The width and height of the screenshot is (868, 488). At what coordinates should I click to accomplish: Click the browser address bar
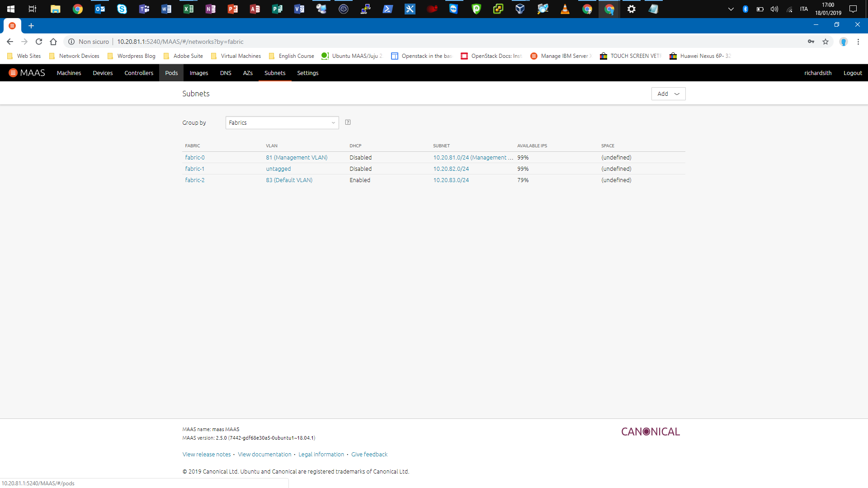(407, 42)
